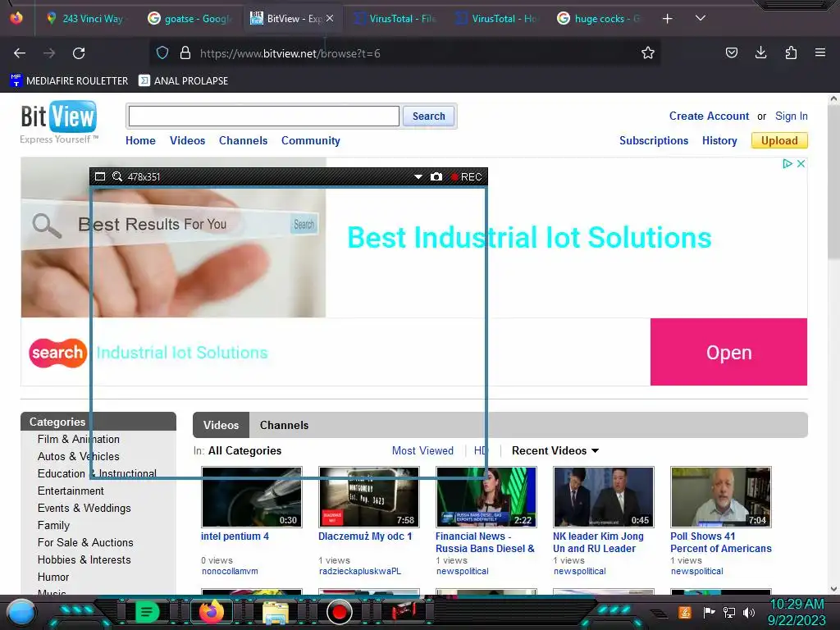Open Subscriptions link

(x=654, y=140)
